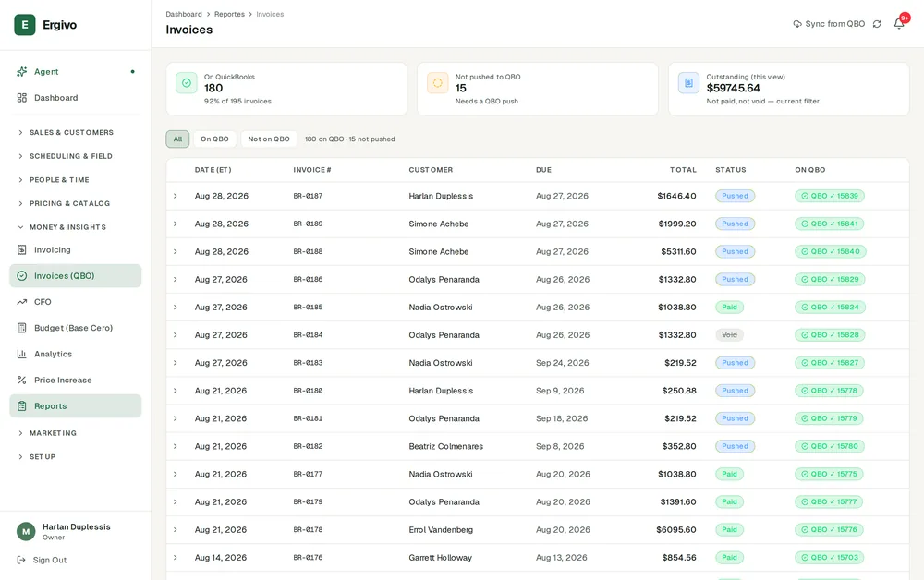Open Budget (Base Cero) page
Screen dimensions: 924x580
point(76,328)
